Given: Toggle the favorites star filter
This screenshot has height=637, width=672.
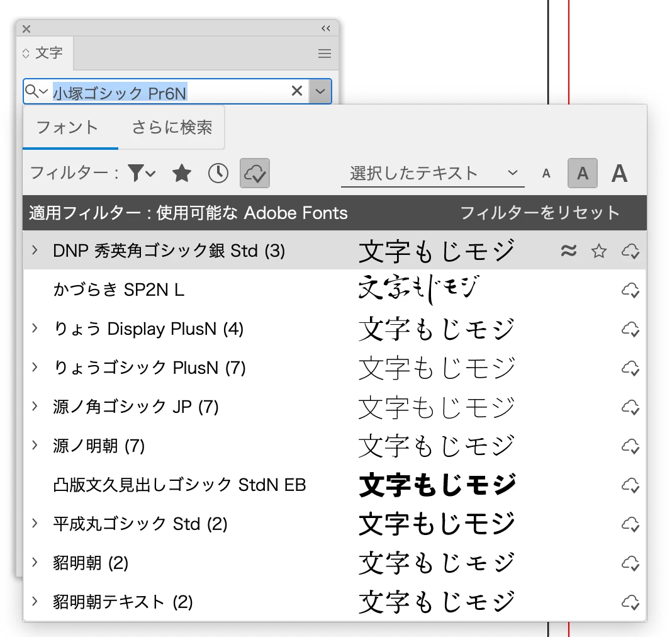Looking at the screenshot, I should tap(182, 173).
